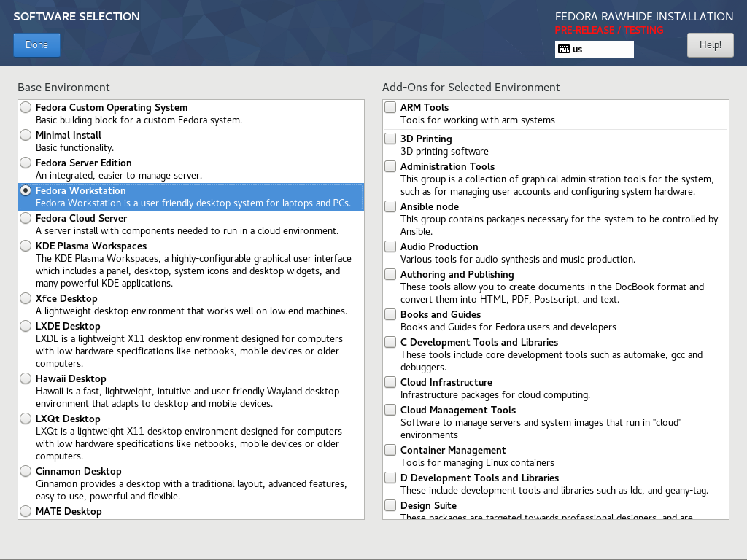Image resolution: width=747 pixels, height=560 pixels.
Task: Choose the MATE Desktop radio button
Action: (x=26, y=511)
